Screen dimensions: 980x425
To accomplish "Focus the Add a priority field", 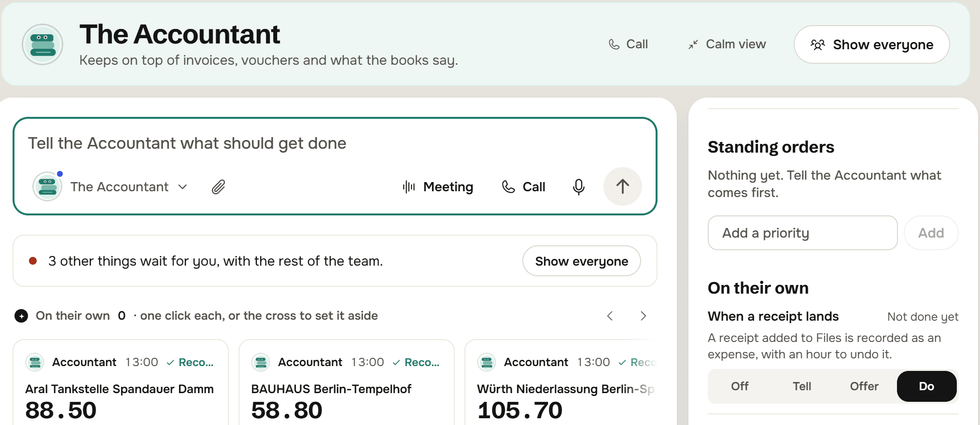I will (x=802, y=233).
